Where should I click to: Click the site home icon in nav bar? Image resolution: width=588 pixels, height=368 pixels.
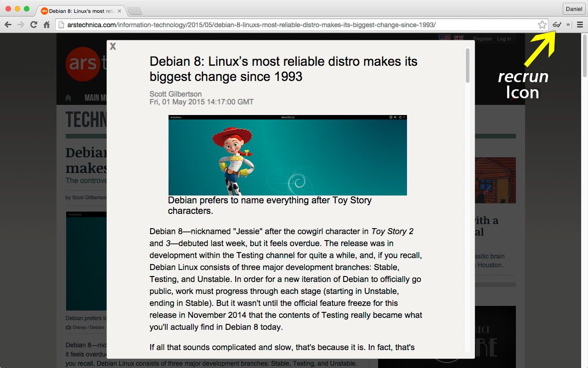[x=68, y=98]
